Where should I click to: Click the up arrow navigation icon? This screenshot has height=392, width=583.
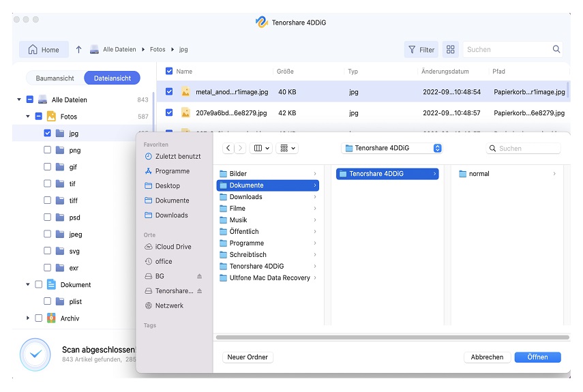click(78, 50)
